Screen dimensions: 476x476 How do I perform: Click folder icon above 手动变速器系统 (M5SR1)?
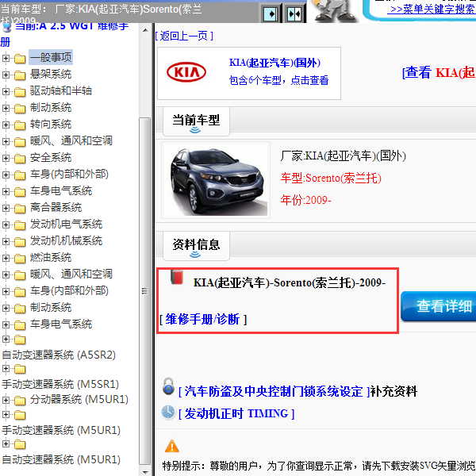(x=20, y=369)
